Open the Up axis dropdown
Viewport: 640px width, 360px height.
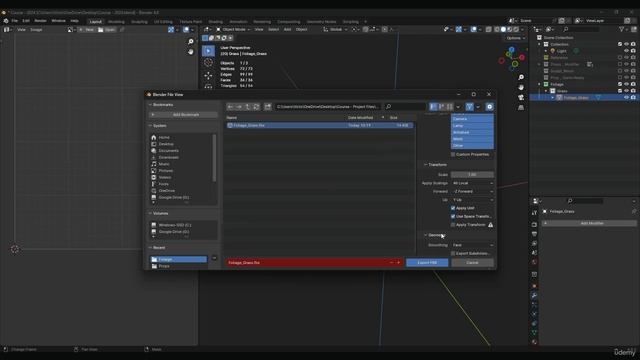pyautogui.click(x=472, y=200)
